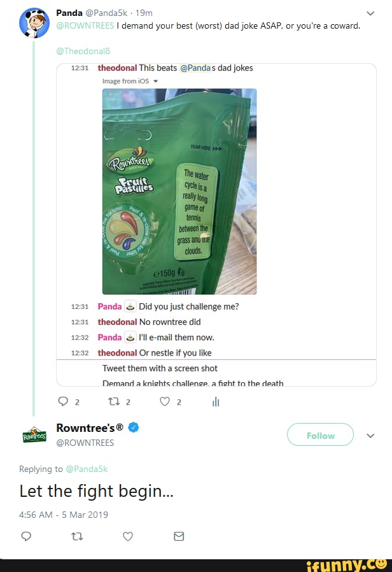Open Panda's profile avatar

pos(33,23)
